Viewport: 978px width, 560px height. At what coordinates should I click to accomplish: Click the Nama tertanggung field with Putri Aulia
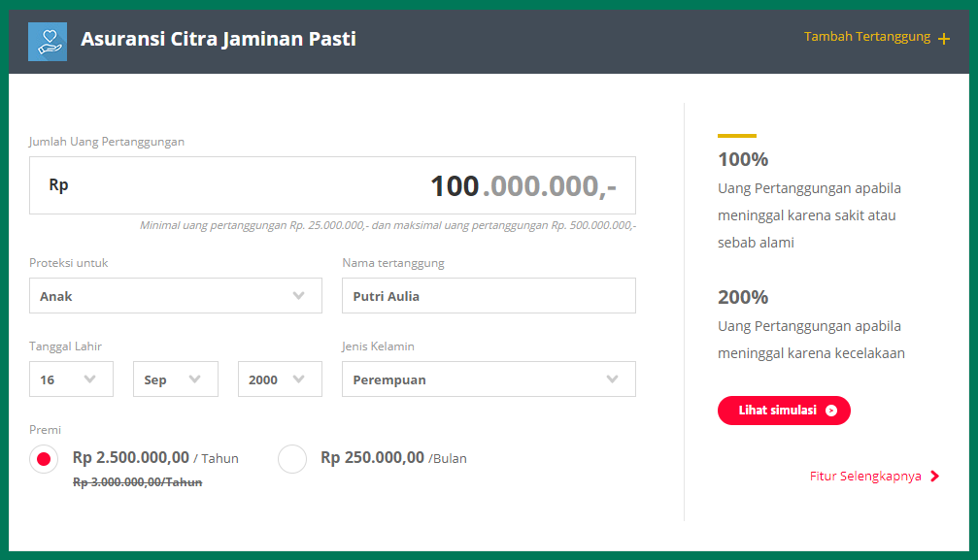pos(489,296)
